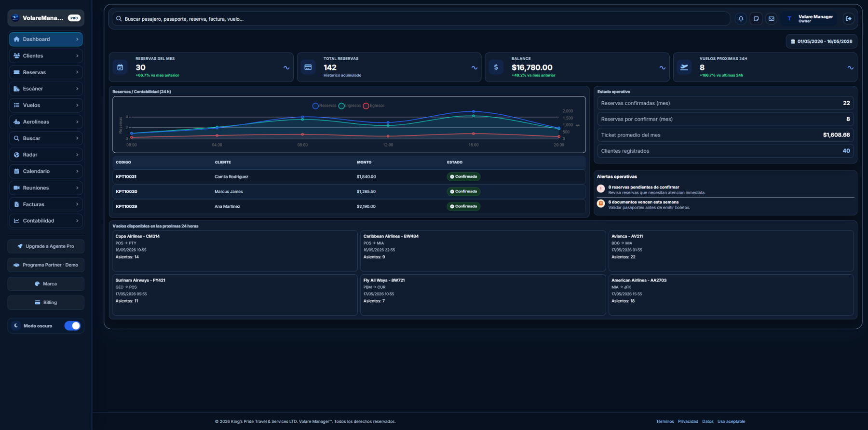The height and width of the screenshot is (430, 868).
Task: Open the Avianca - AV211 flight card
Action: coord(731,251)
